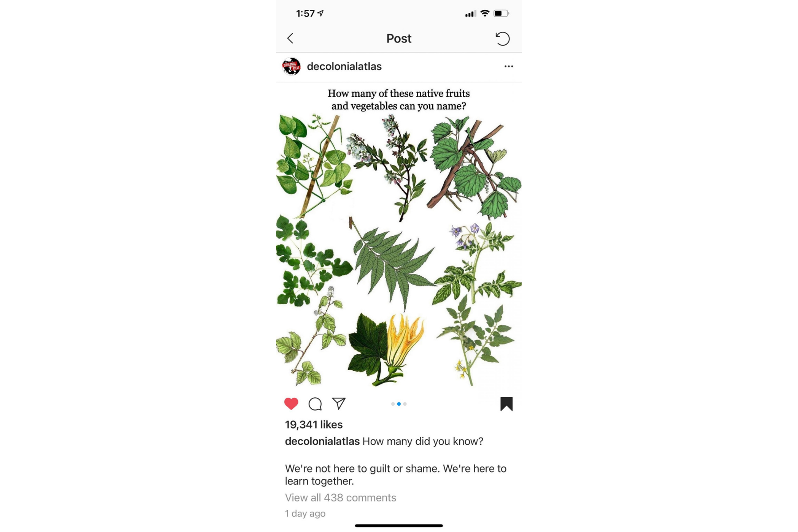This screenshot has height=532, width=798.
Task: Tap the back arrow icon
Action: [290, 39]
